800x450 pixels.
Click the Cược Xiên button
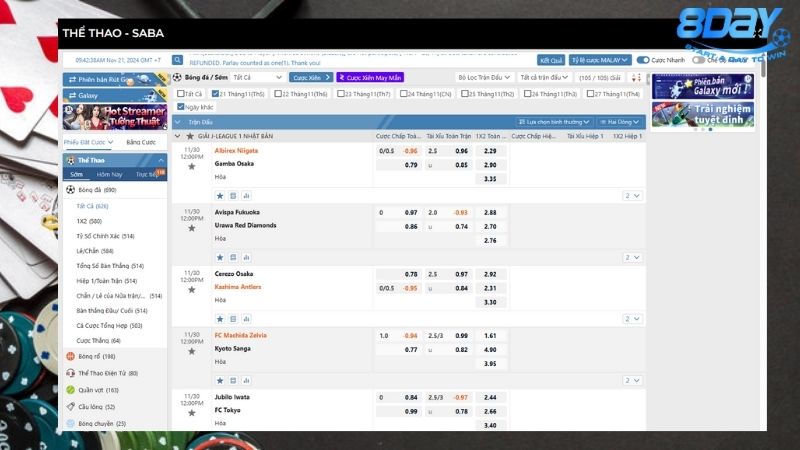pyautogui.click(x=311, y=78)
